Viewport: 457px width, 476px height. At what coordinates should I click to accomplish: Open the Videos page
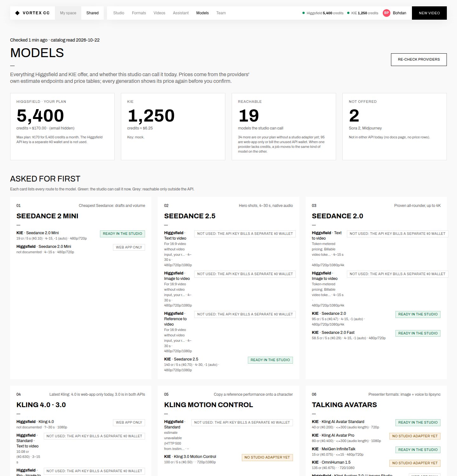[x=159, y=13]
